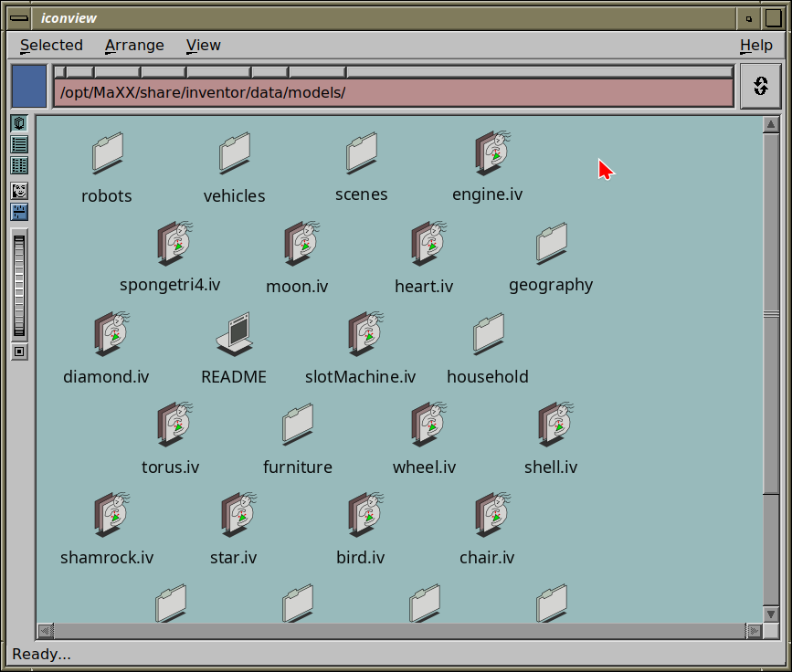The image size is (792, 672).
Task: Open the View menu
Action: coord(203,45)
